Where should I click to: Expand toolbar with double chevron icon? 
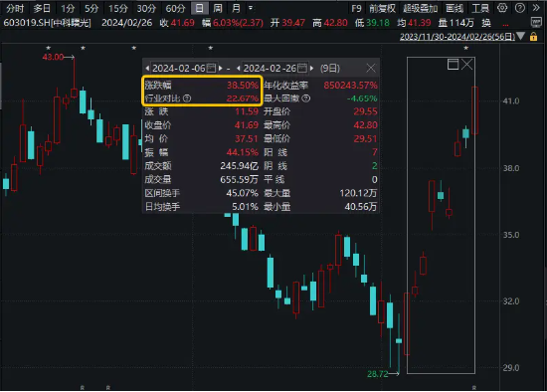(x=536, y=8)
